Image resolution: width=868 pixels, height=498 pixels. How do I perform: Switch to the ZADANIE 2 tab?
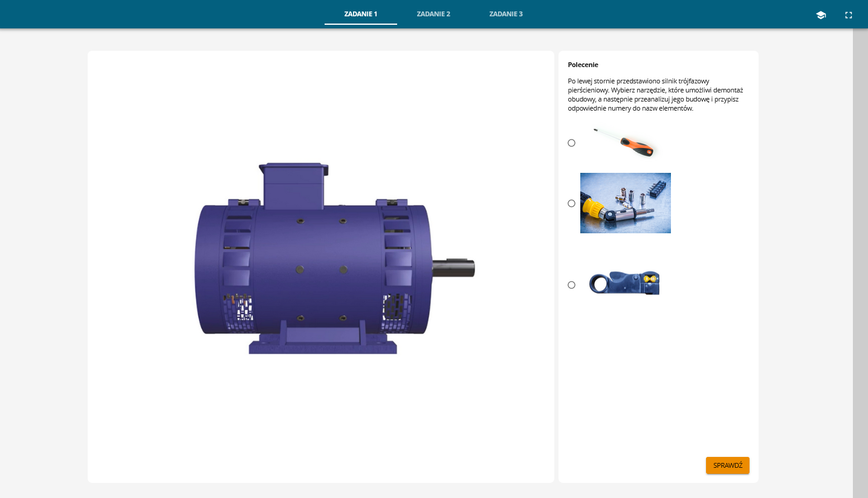(433, 14)
